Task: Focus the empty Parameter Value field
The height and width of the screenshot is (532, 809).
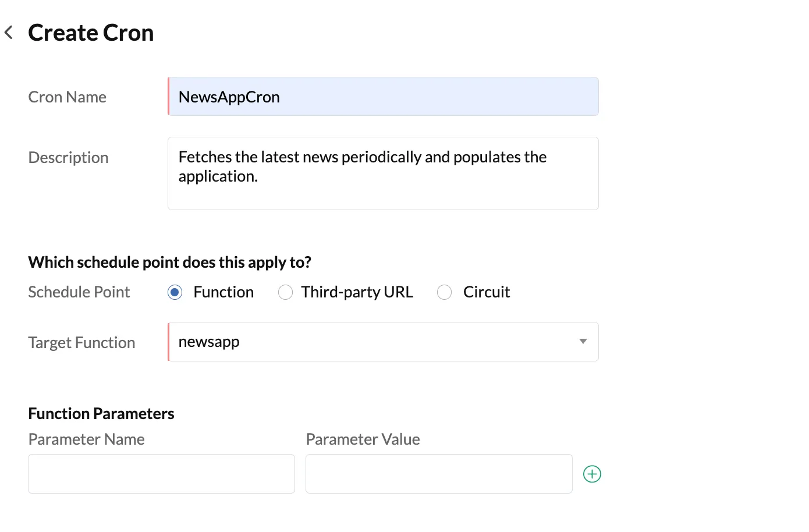Action: pyautogui.click(x=439, y=474)
